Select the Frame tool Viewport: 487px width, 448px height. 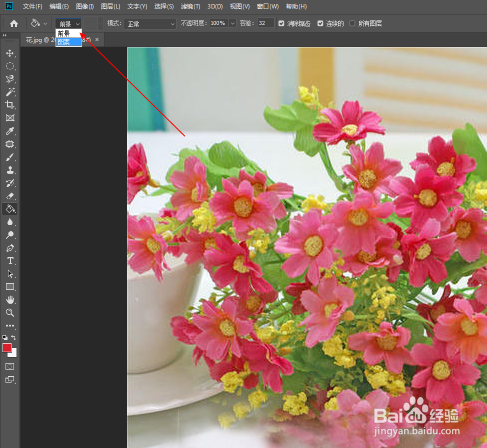[x=10, y=118]
